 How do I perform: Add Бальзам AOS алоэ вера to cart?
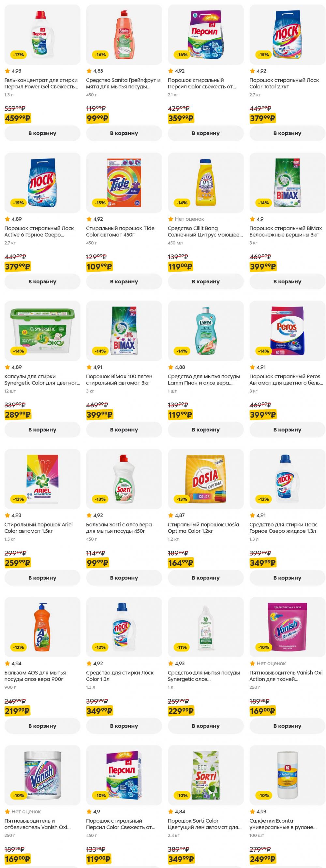point(42,726)
